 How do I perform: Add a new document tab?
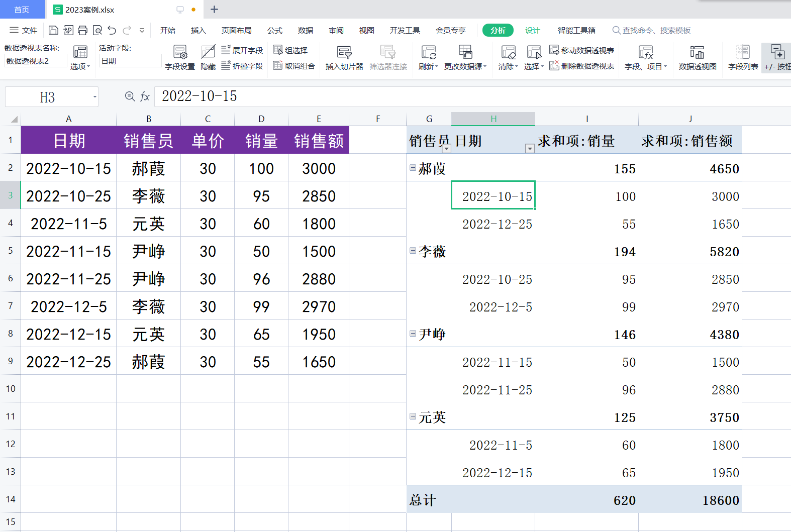pos(215,10)
